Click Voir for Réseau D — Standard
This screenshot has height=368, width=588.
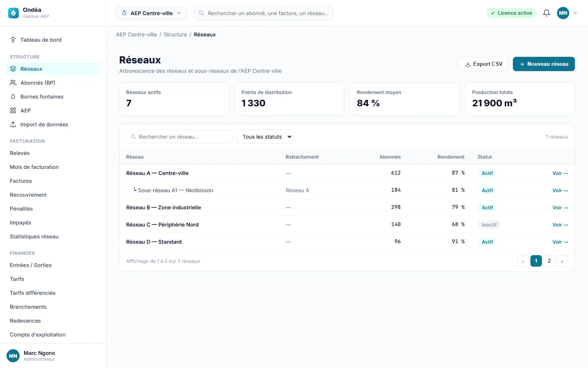point(560,242)
